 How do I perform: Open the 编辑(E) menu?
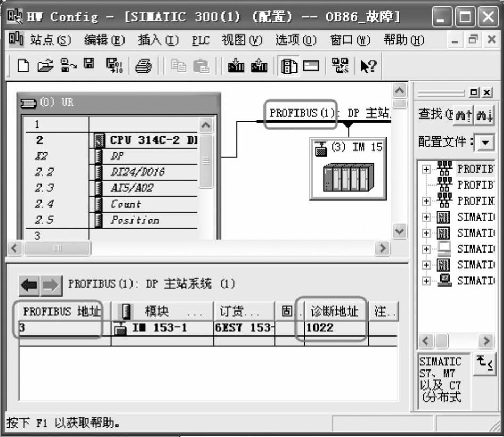pos(104,40)
